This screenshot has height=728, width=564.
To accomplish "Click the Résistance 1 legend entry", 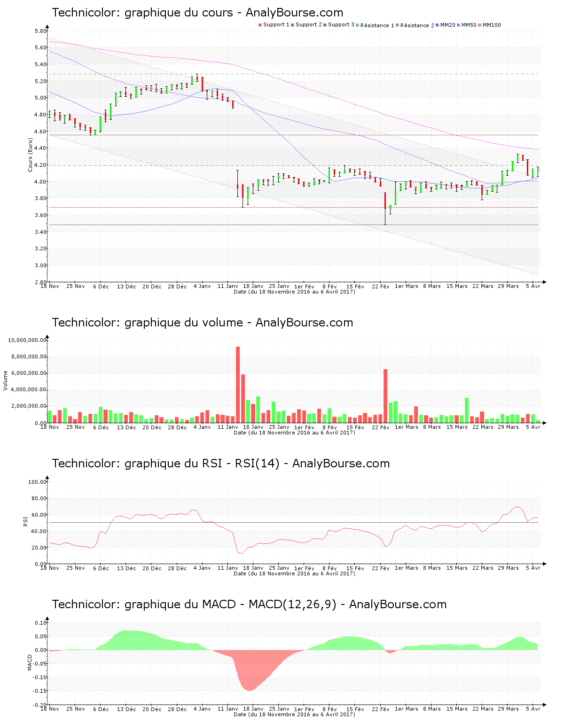I will coord(375,25).
